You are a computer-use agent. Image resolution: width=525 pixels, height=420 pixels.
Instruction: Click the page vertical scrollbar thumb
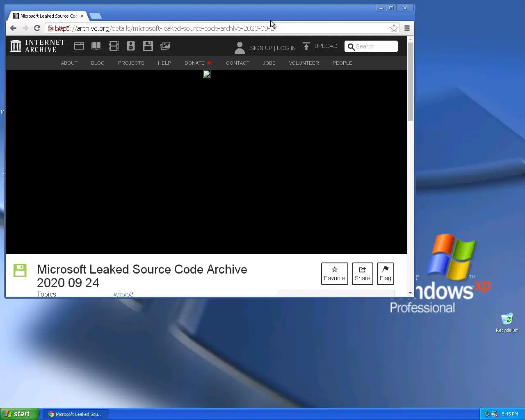coord(410,81)
